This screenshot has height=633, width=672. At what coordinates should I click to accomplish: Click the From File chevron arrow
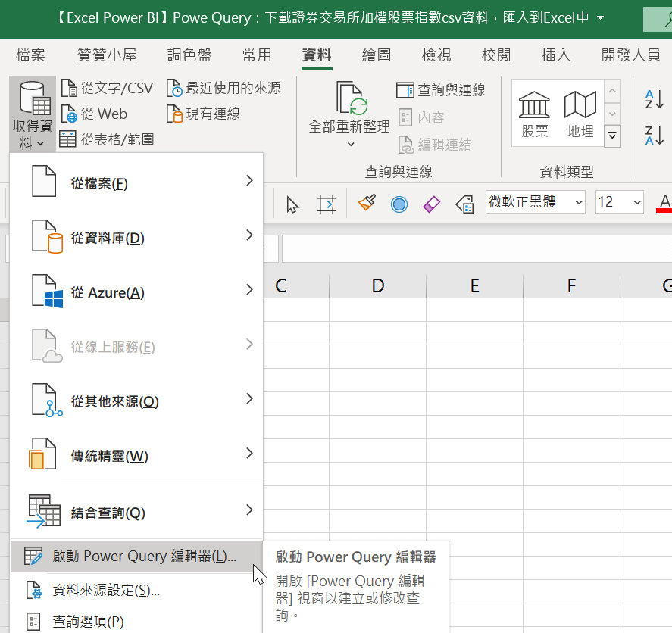point(249,181)
